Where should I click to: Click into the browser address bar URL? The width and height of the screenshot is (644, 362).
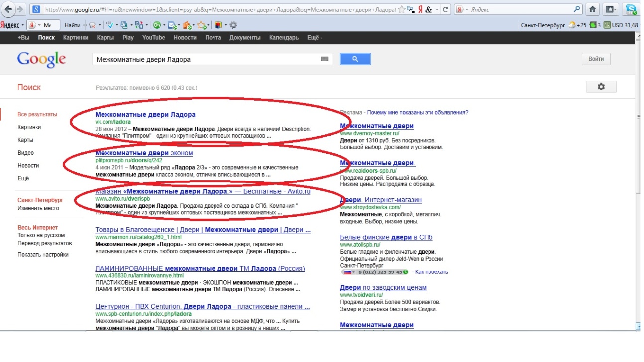pyautogui.click(x=219, y=9)
